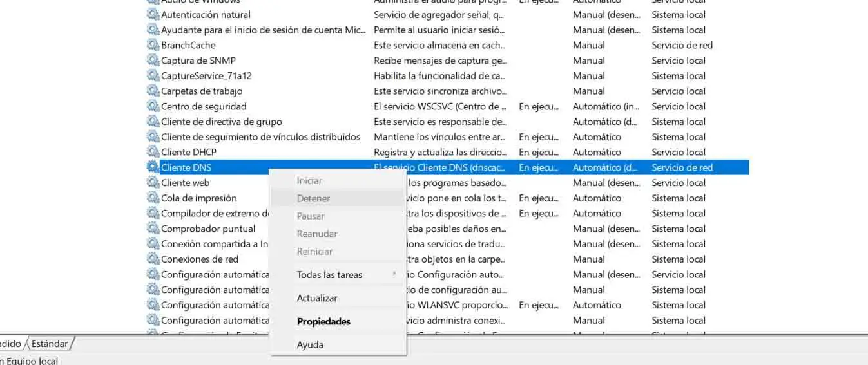
Task: Choose Detener in the context menu
Action: (338, 198)
